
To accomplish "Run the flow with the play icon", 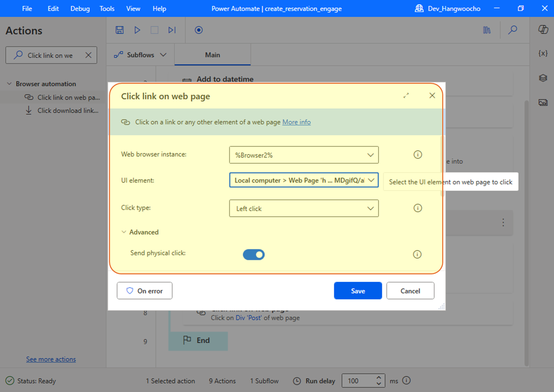I will pos(137,30).
